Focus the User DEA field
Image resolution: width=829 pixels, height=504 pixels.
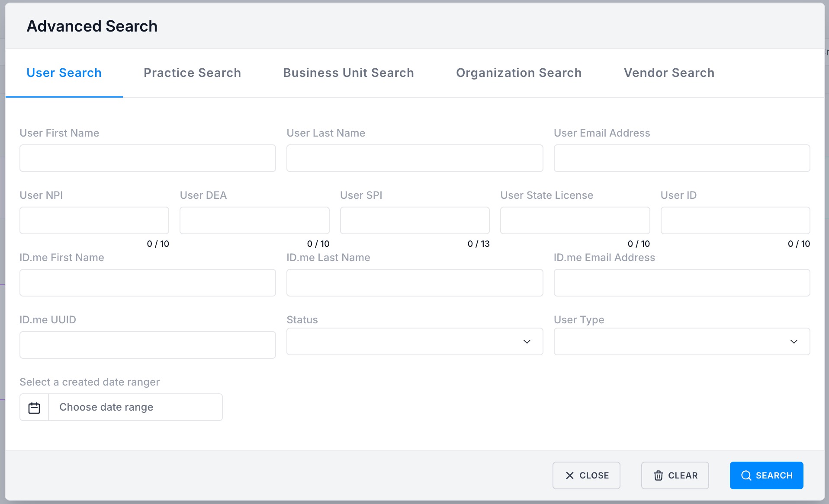click(254, 220)
